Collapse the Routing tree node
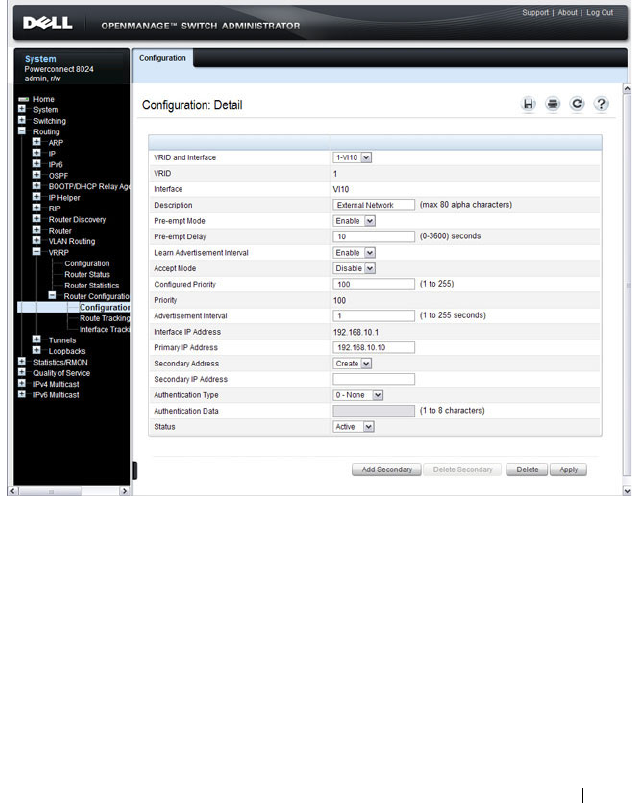 pos(22,131)
